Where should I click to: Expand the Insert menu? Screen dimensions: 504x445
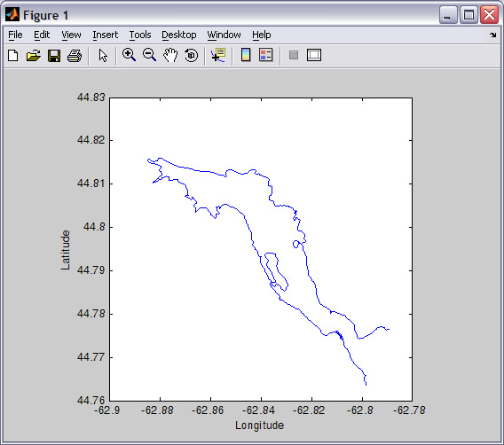[105, 35]
